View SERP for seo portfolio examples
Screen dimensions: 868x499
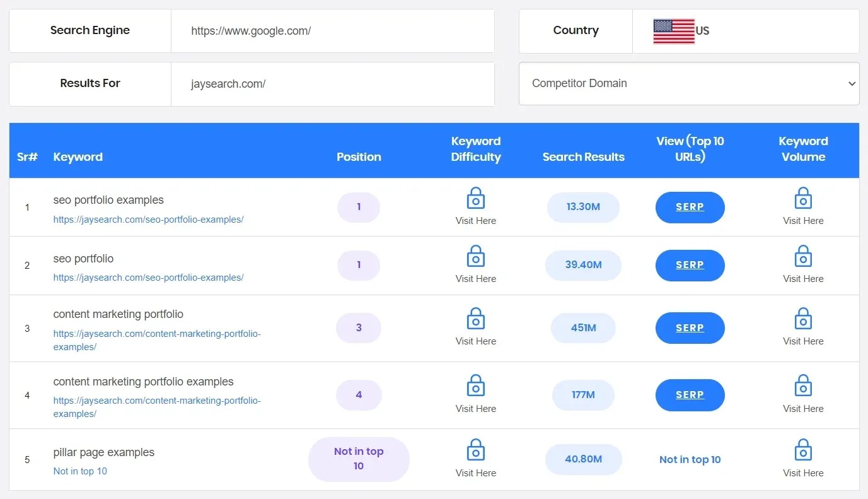click(690, 207)
